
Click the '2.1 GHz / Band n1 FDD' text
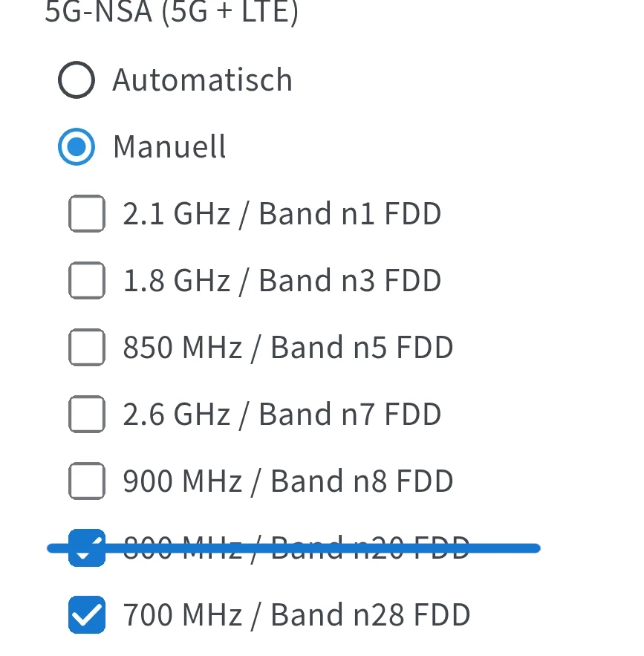(x=282, y=214)
